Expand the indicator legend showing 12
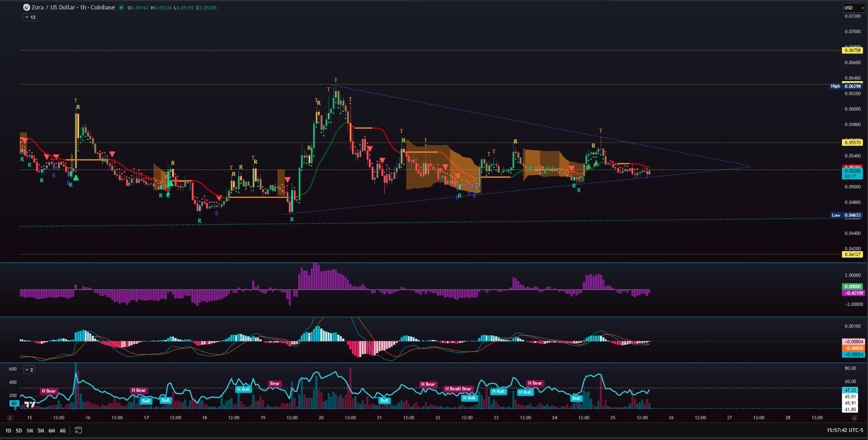 click(30, 17)
